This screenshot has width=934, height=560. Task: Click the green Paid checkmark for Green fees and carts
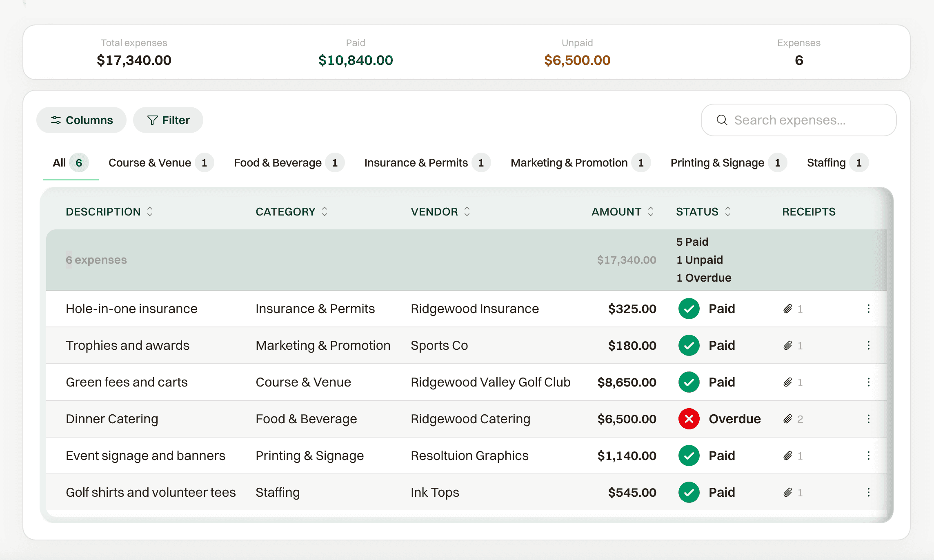(689, 382)
